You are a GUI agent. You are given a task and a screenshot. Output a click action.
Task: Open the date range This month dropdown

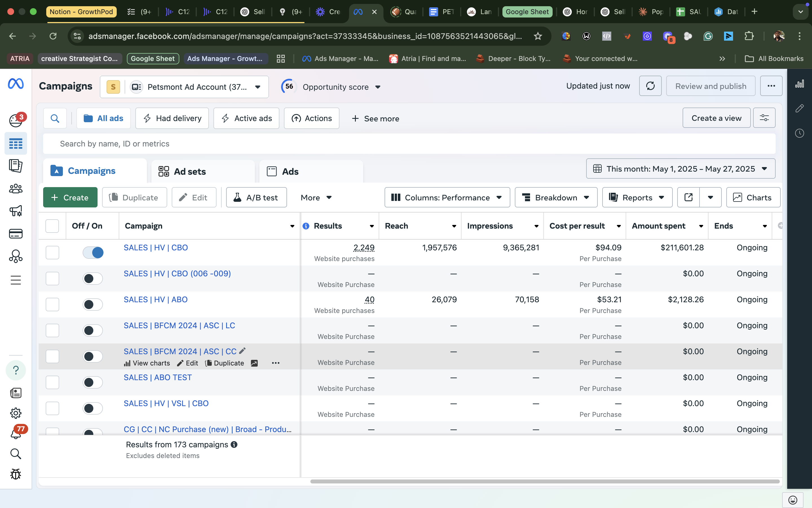pos(680,169)
